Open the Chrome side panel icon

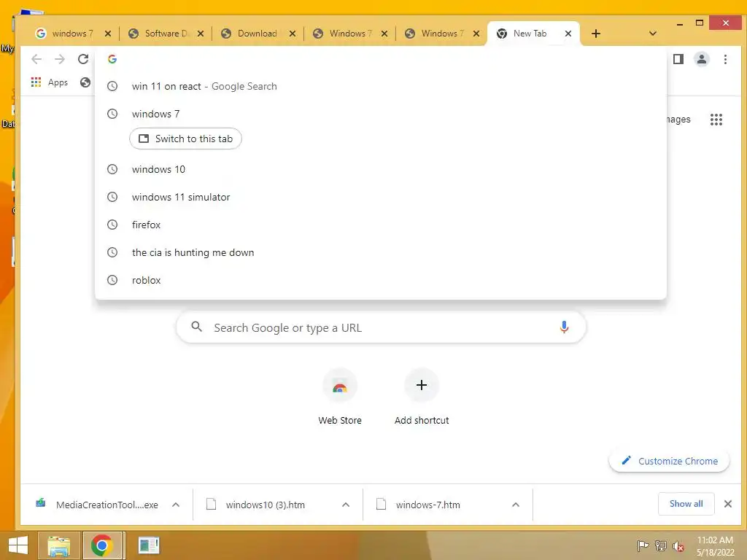click(678, 59)
